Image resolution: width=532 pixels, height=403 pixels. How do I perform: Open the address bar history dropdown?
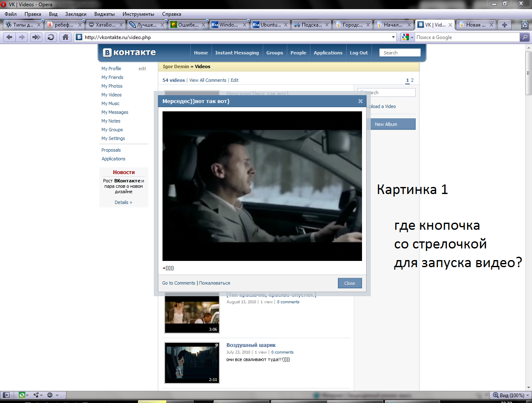[x=393, y=37]
